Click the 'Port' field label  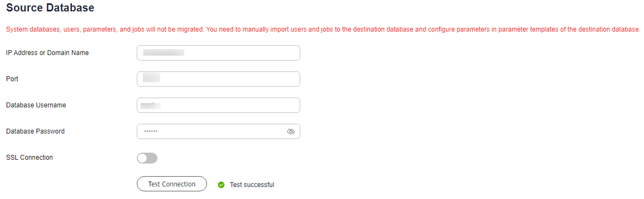pos(13,79)
